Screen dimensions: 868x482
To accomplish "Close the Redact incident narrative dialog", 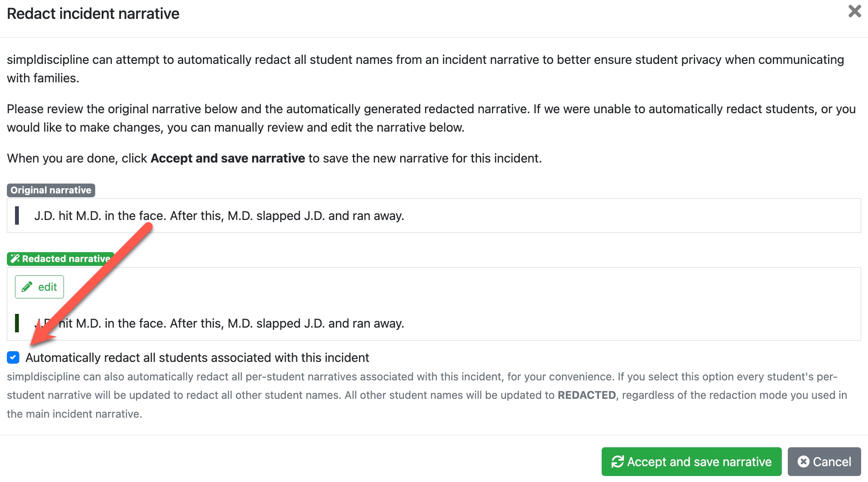I will [854, 12].
